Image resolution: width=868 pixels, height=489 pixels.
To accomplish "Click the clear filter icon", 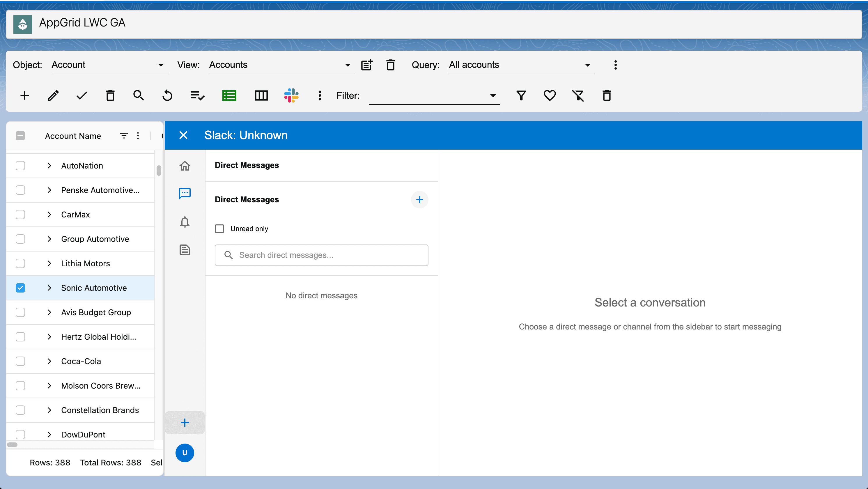I will pyautogui.click(x=578, y=96).
